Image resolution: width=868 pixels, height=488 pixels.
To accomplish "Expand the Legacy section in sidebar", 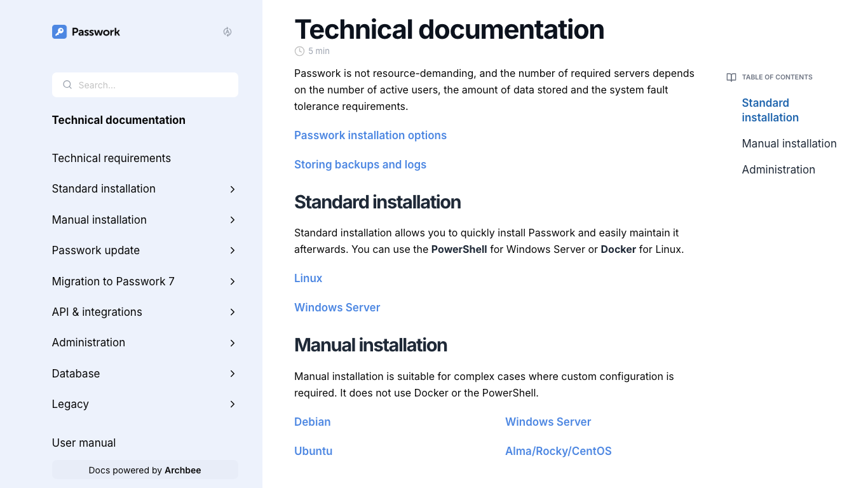I will pos(233,404).
